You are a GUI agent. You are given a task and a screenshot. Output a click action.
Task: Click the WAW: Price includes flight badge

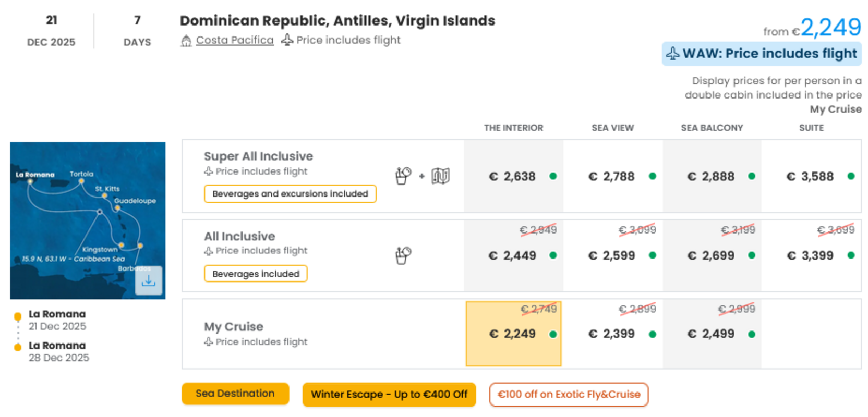pyautogui.click(x=762, y=54)
